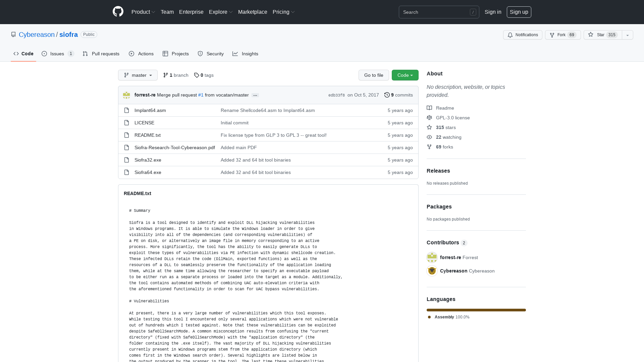This screenshot has height=362, width=644.
Task: Open the green Code dropdown
Action: tap(405, 75)
